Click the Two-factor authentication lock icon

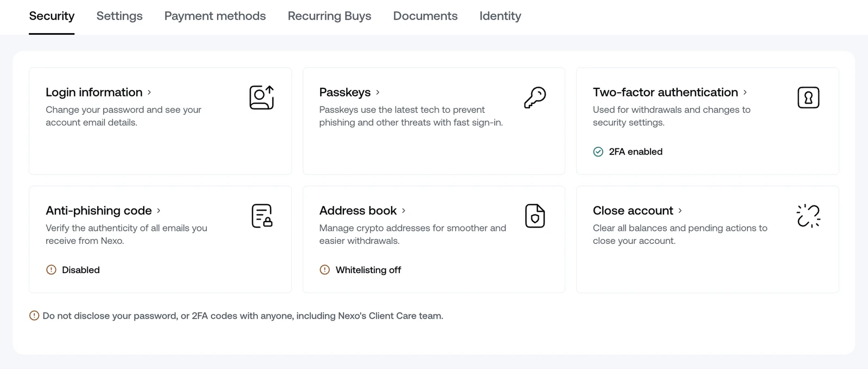coord(808,98)
